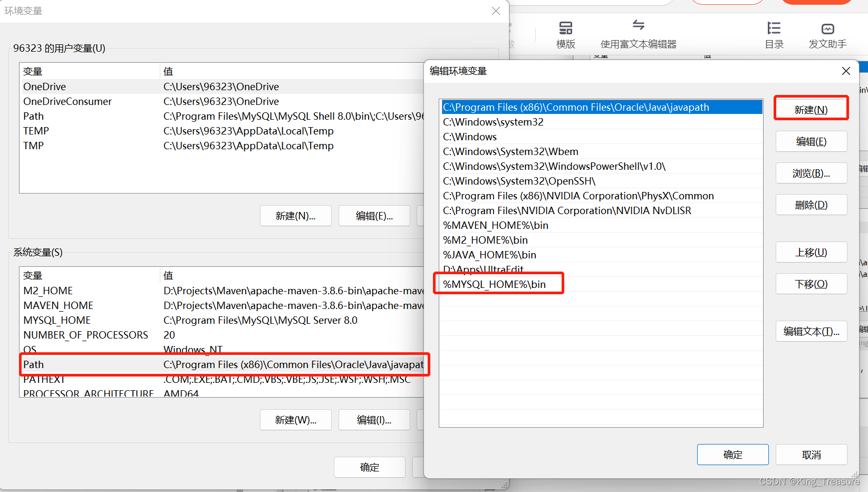This screenshot has height=492, width=868.
Task: Move entry up with 上移(U)
Action: tap(811, 252)
